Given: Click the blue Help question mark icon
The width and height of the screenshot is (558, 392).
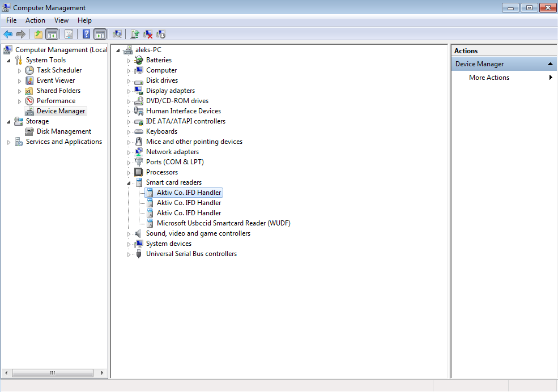Looking at the screenshot, I should (86, 34).
